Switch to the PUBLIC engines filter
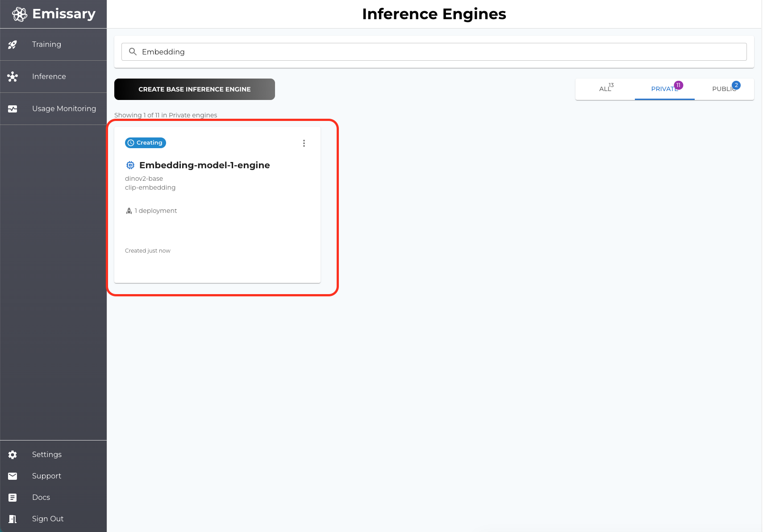The height and width of the screenshot is (532, 763). pyautogui.click(x=724, y=89)
